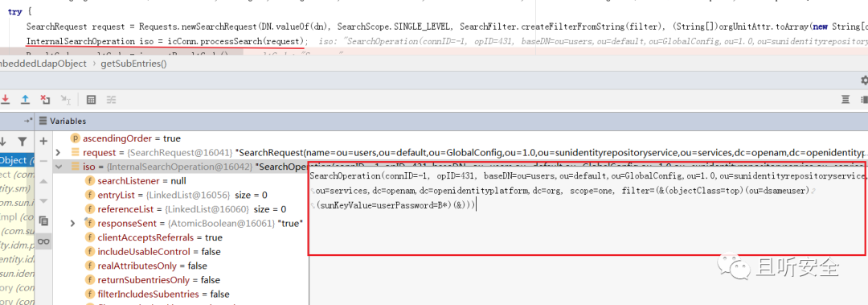Click the next frame down arrow icon
Image resolution: width=868 pixels, height=305 pixels.
(2, 141)
